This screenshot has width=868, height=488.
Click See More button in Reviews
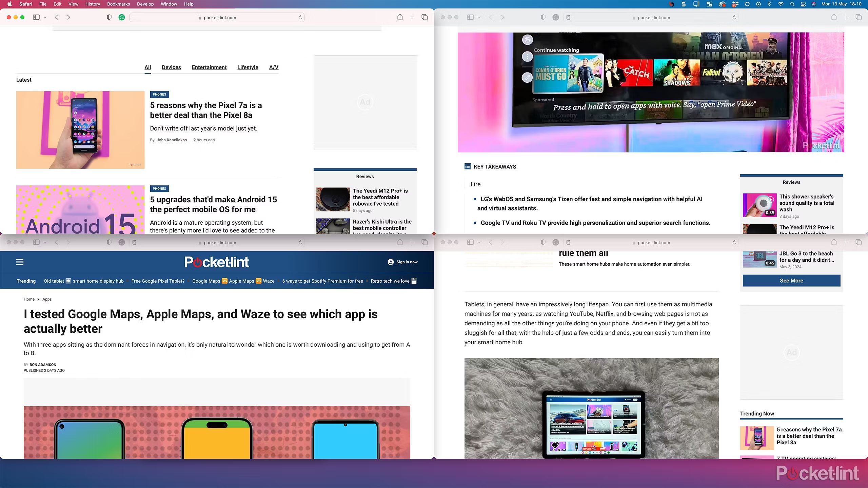click(791, 281)
